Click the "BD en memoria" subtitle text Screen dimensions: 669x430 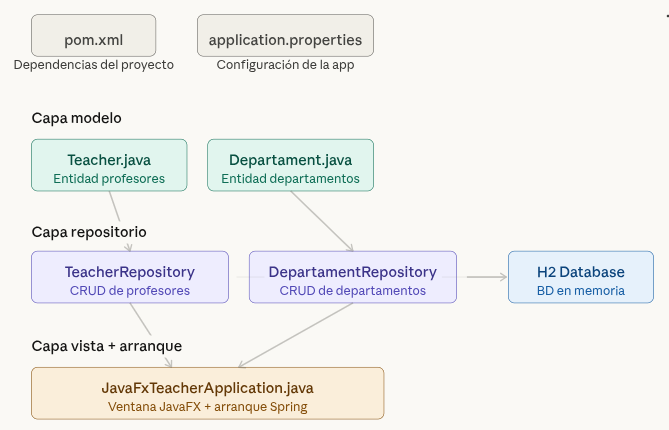coord(580,291)
